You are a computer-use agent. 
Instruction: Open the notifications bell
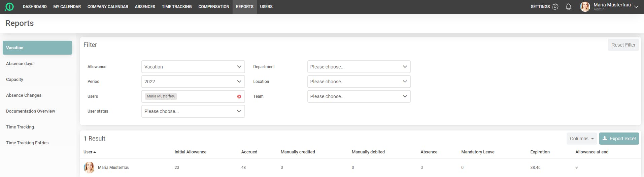coord(569,7)
